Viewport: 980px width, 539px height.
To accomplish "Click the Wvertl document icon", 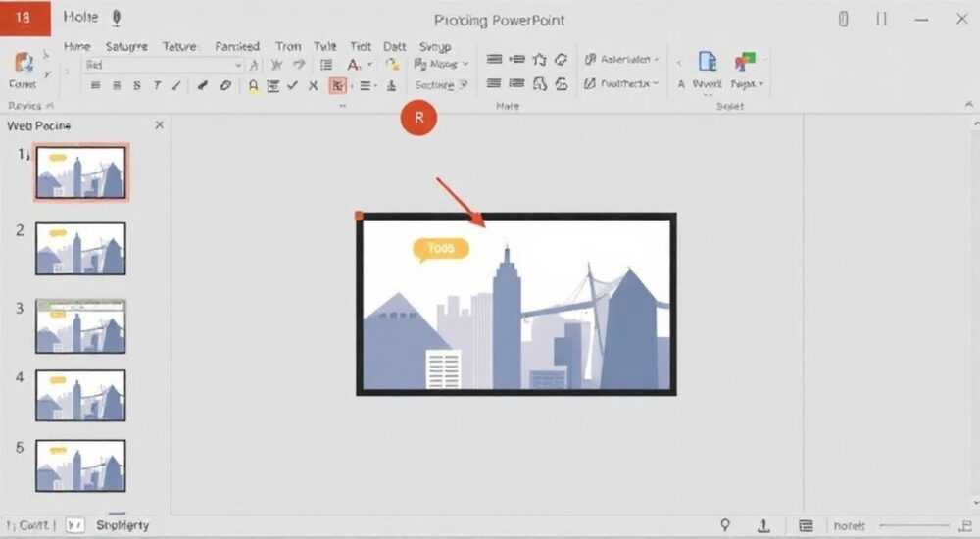I will coord(708,62).
